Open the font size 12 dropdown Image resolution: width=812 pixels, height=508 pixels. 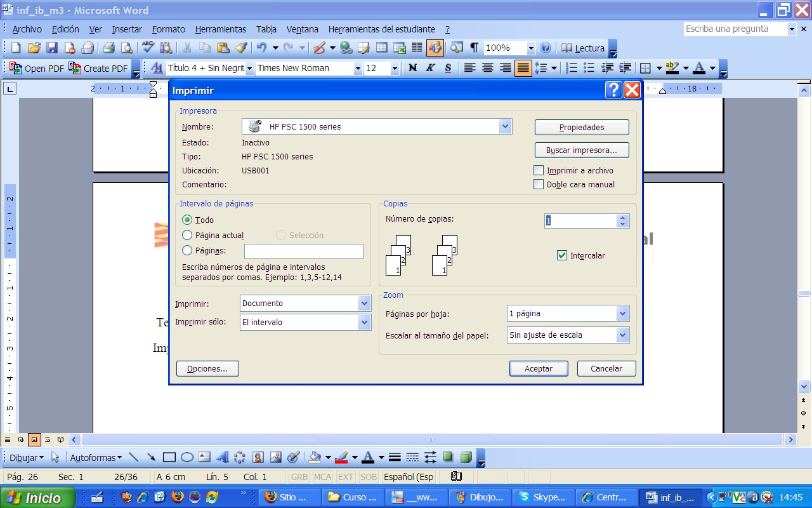(x=395, y=68)
